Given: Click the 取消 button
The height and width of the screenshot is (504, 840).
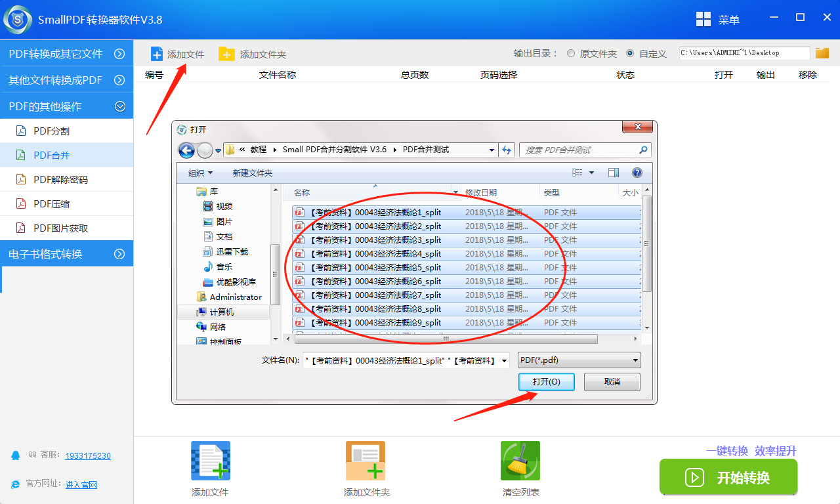Looking at the screenshot, I should 612,382.
